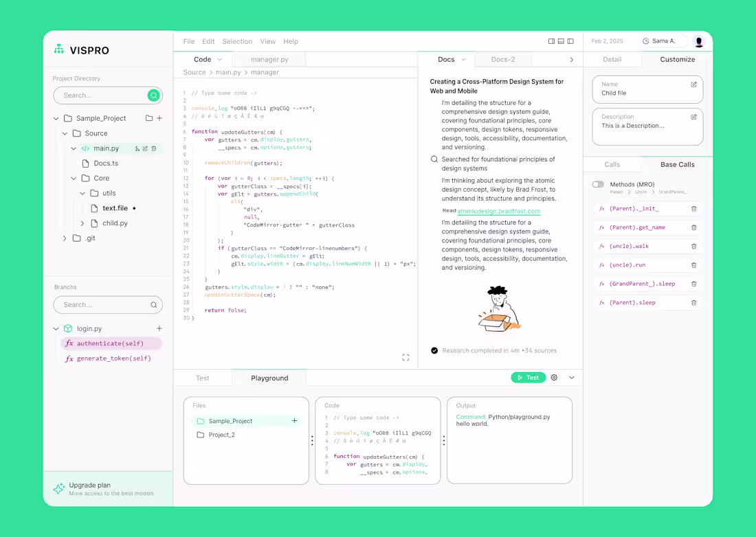Click the magnifier icon in Branchs search

point(153,305)
